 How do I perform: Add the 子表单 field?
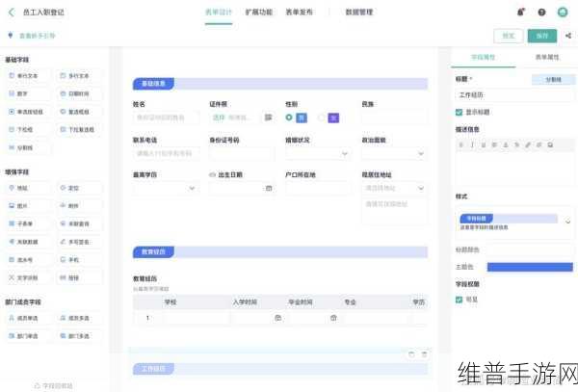(x=27, y=223)
